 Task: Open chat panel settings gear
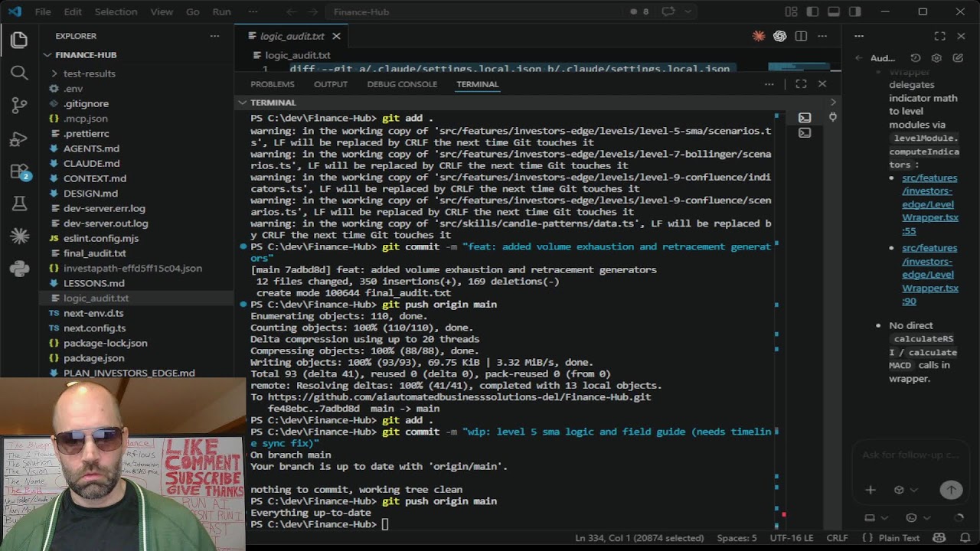click(x=936, y=58)
